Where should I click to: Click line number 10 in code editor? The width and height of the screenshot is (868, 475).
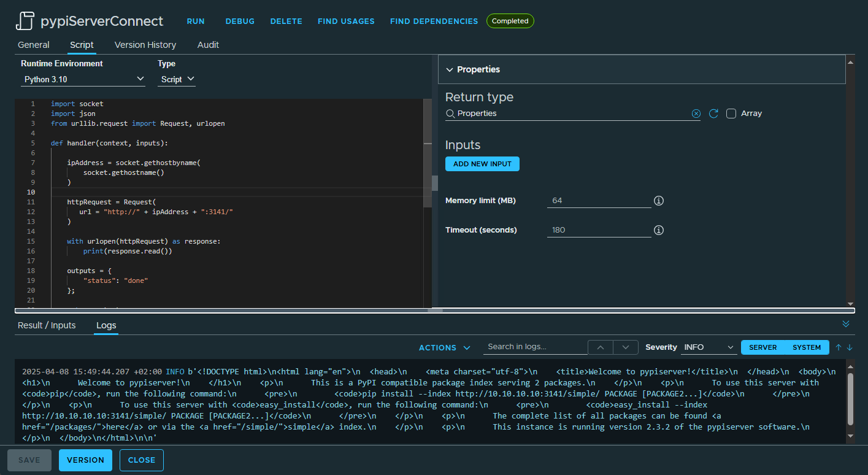click(31, 192)
